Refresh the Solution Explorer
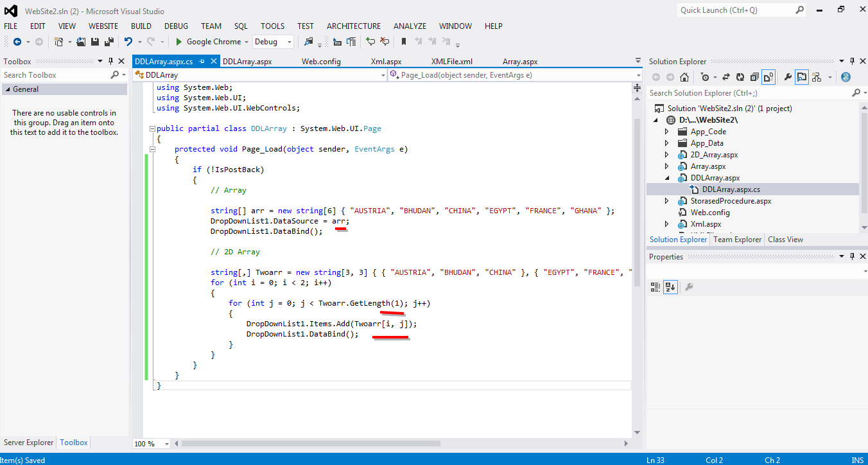 coord(740,76)
